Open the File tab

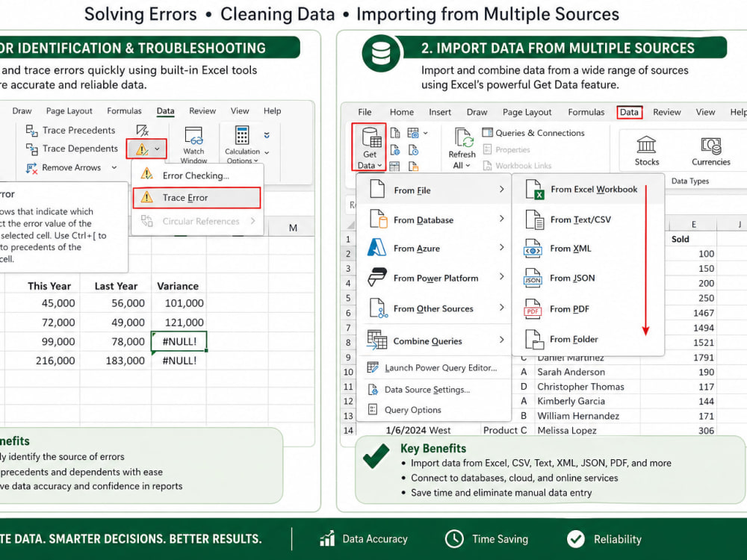click(x=365, y=113)
